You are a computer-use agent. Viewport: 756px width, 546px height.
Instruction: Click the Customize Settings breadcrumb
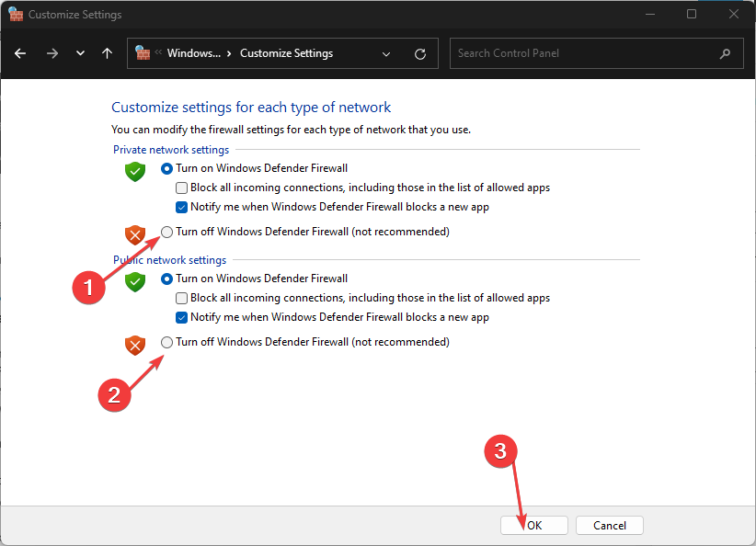coord(286,53)
